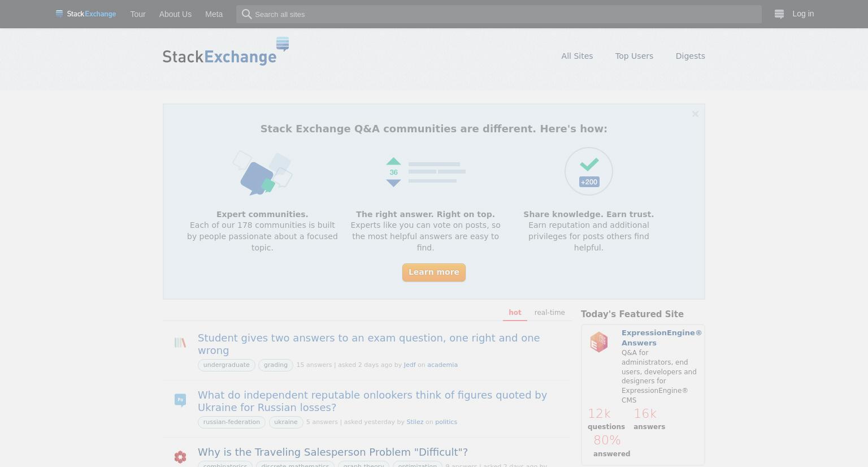Click the Expert communities heading
Image resolution: width=868 pixels, height=467 pixels.
[262, 214]
